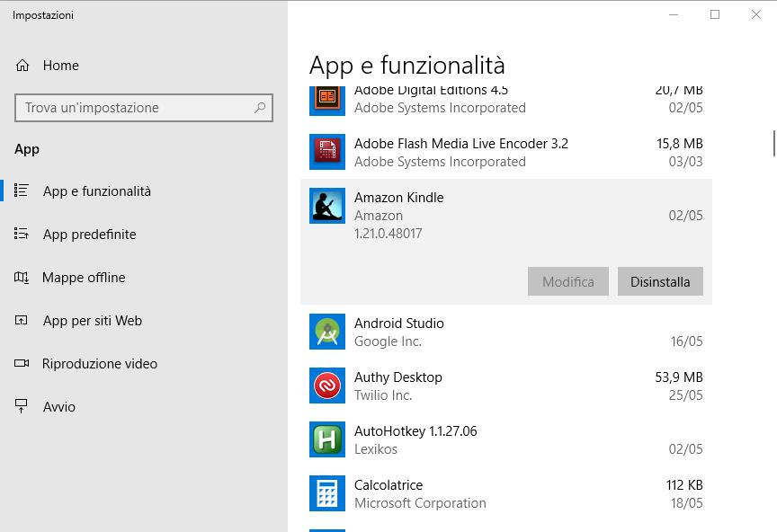
Task: Uninstall Amazon Kindle with Disinstalla button
Action: point(660,281)
